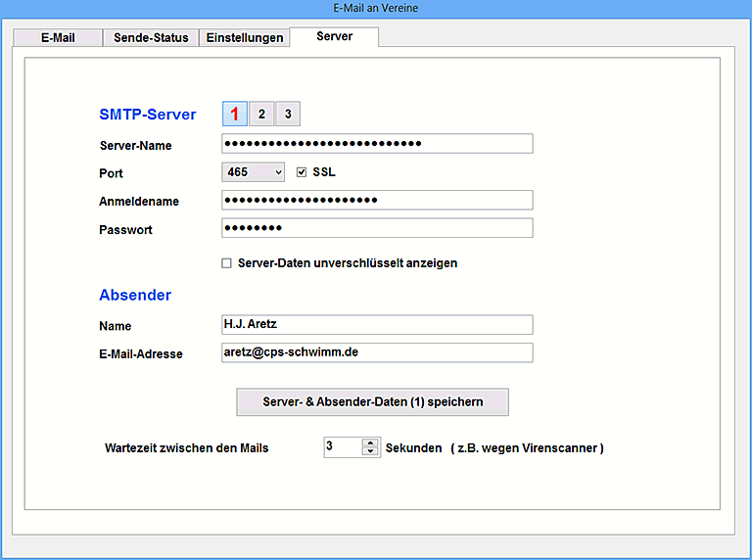Switch to SMTP server slot 2

[x=261, y=115]
